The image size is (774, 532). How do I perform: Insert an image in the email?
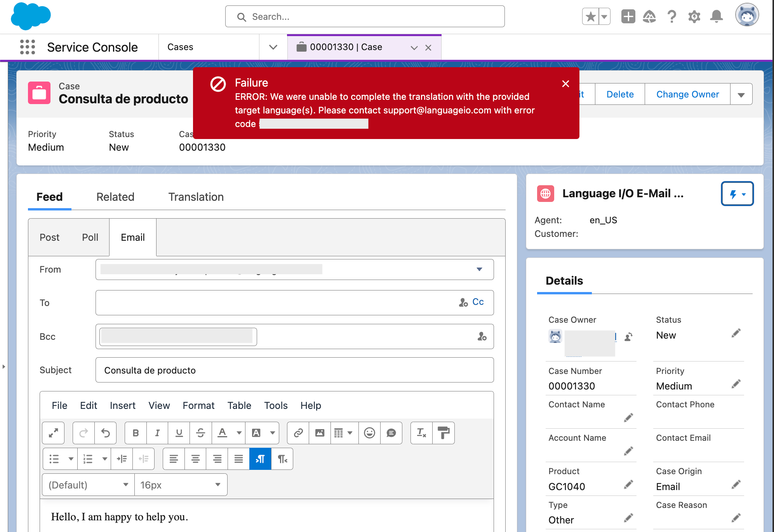pos(320,433)
